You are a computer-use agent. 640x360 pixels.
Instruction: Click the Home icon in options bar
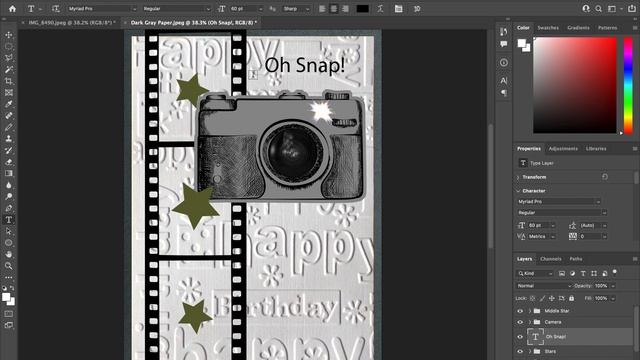point(12,9)
